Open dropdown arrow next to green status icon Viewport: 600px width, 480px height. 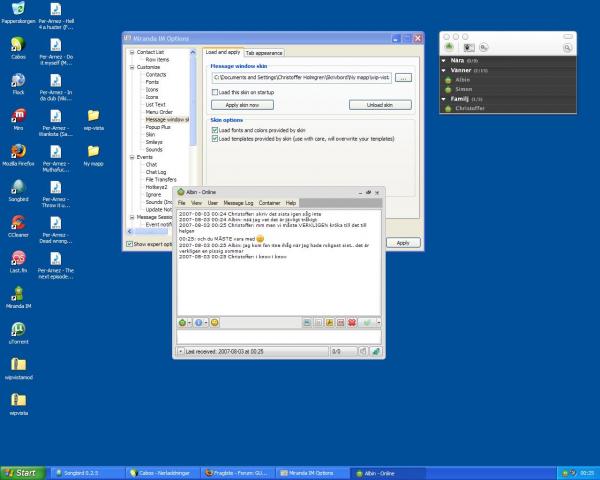pos(189,323)
